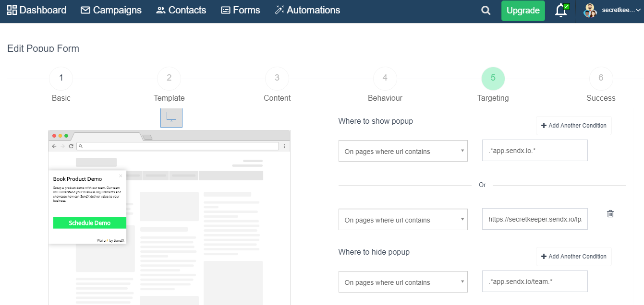The image size is (644, 305).
Task: Click the search magnifier icon
Action: [x=486, y=11]
